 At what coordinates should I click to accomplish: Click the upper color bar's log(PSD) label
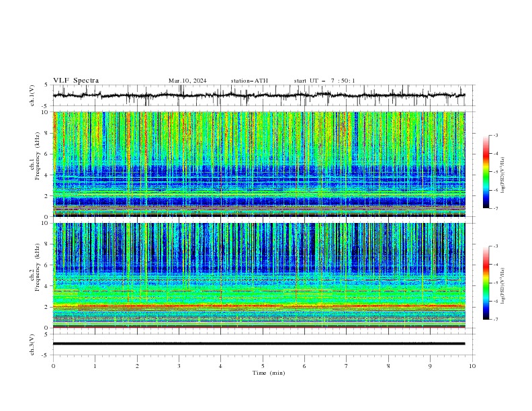[x=503, y=175]
